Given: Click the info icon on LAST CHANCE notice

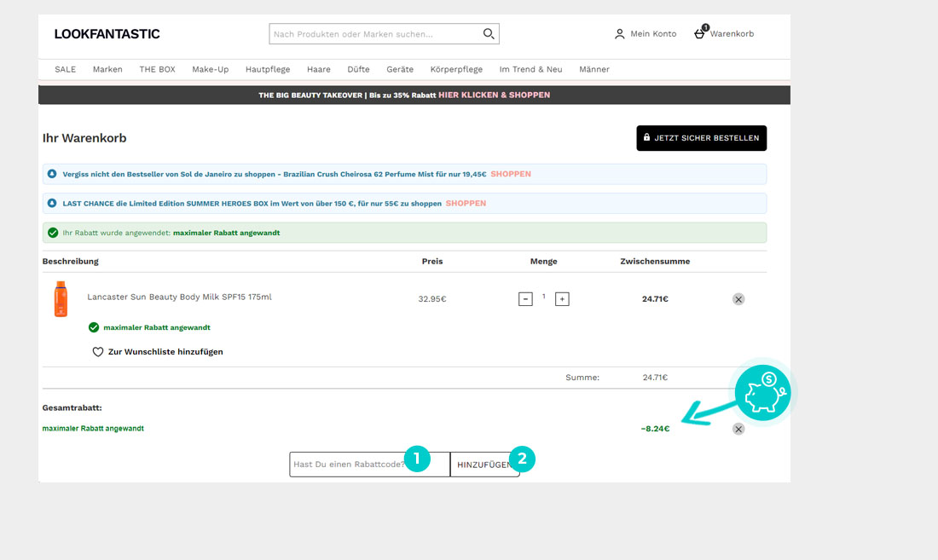Looking at the screenshot, I should [x=52, y=203].
